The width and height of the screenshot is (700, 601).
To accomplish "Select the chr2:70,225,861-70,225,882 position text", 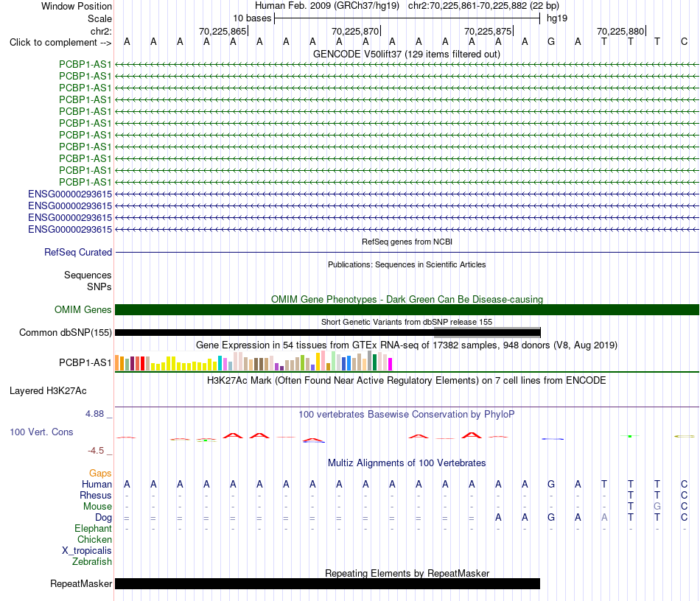I will point(483,6).
